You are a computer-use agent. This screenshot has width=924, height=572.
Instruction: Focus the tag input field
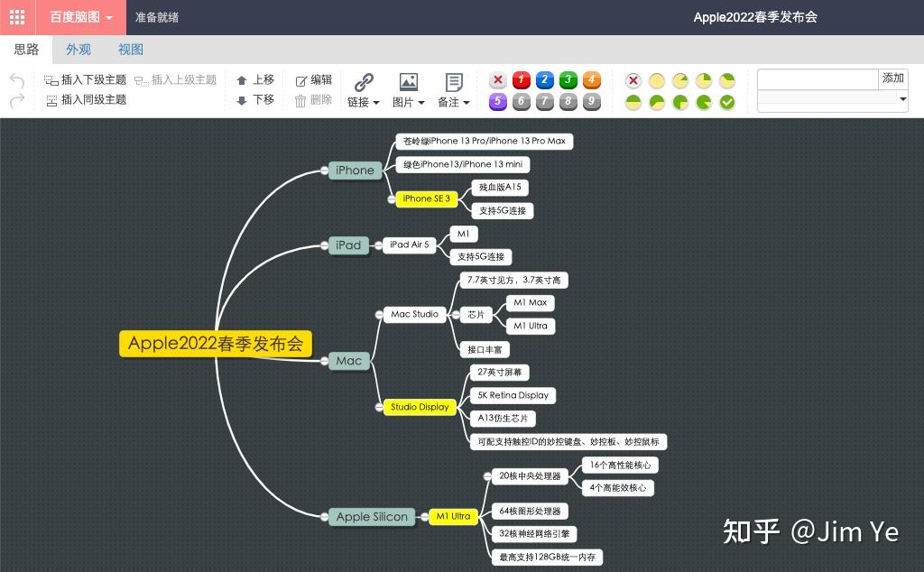[x=818, y=78]
